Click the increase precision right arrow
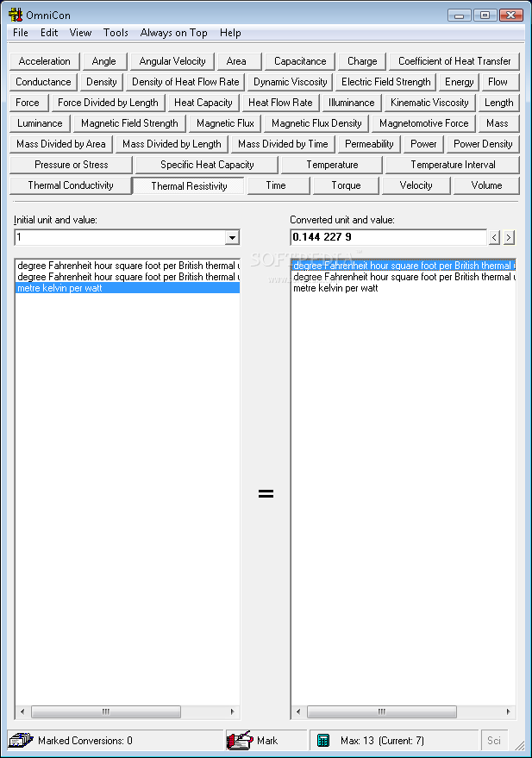The width and height of the screenshot is (532, 758). coord(509,237)
